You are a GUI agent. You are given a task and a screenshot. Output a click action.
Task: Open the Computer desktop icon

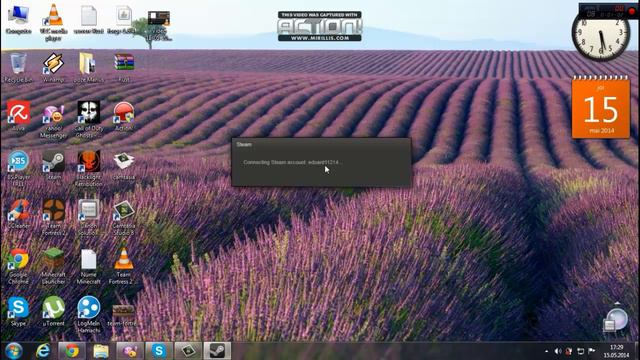pos(18,19)
